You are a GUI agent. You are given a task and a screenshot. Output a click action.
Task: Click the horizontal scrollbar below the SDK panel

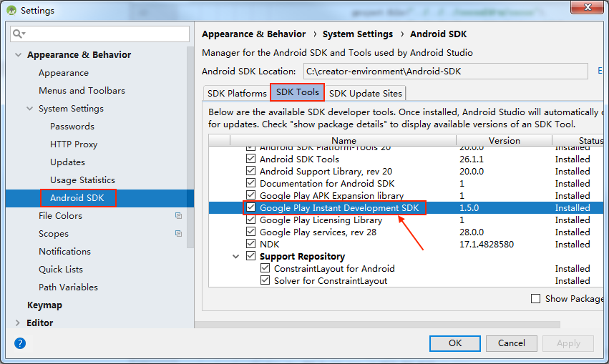coord(378,325)
